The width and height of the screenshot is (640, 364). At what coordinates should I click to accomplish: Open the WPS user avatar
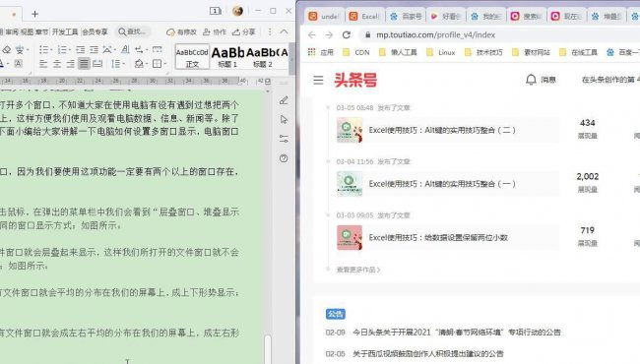pos(237,11)
